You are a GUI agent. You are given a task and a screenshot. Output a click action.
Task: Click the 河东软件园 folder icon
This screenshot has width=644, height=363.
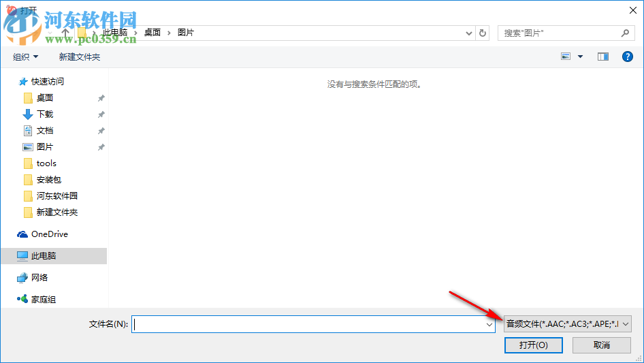pyautogui.click(x=28, y=196)
